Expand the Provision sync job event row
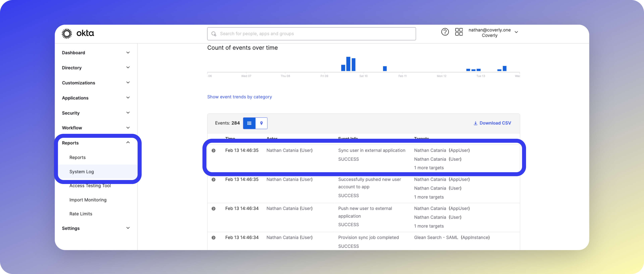This screenshot has height=274, width=644. point(213,238)
